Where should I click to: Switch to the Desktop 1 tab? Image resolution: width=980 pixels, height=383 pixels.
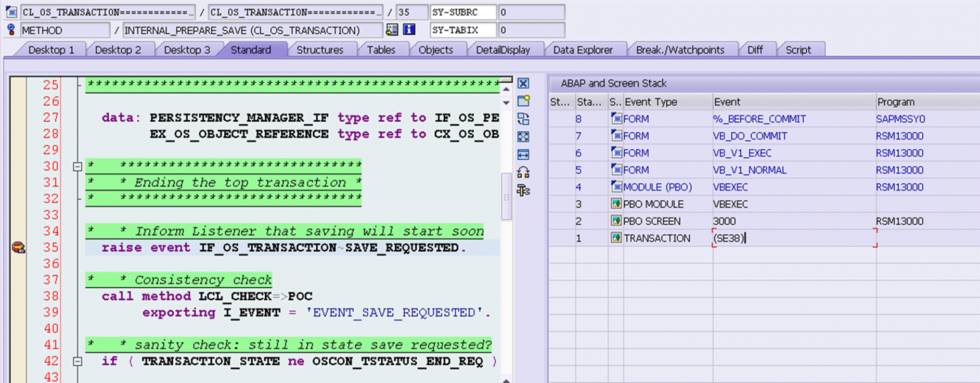tap(51, 50)
